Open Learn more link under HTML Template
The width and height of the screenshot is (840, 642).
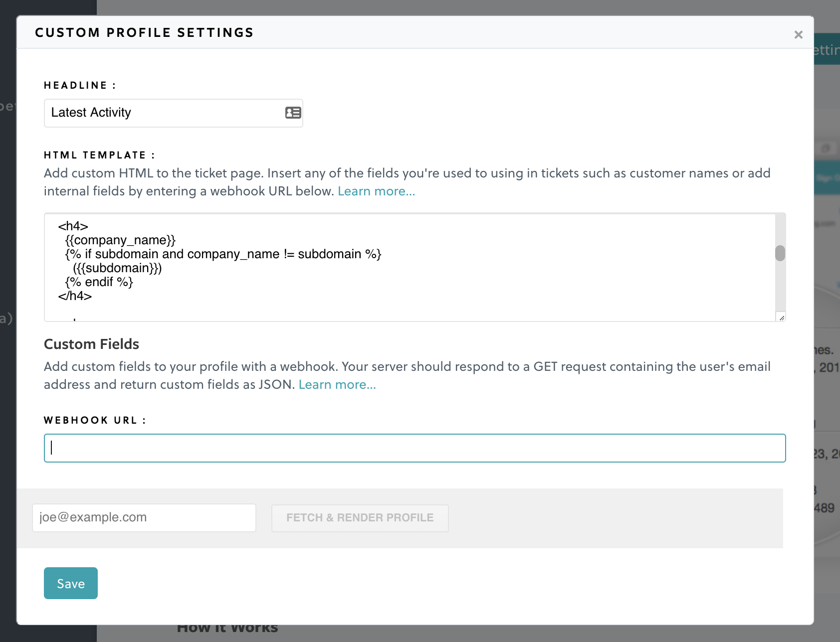(x=376, y=191)
